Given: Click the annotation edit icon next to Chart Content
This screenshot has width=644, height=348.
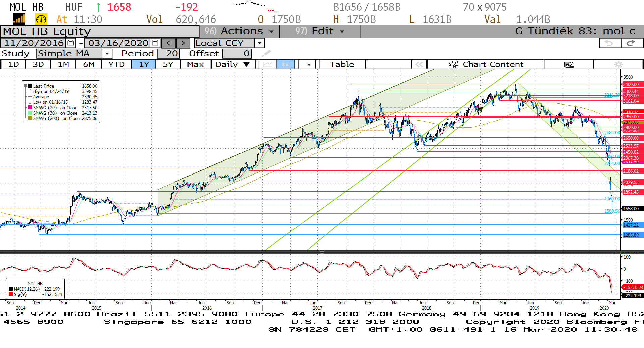Looking at the screenshot, I should pyautogui.click(x=569, y=64).
